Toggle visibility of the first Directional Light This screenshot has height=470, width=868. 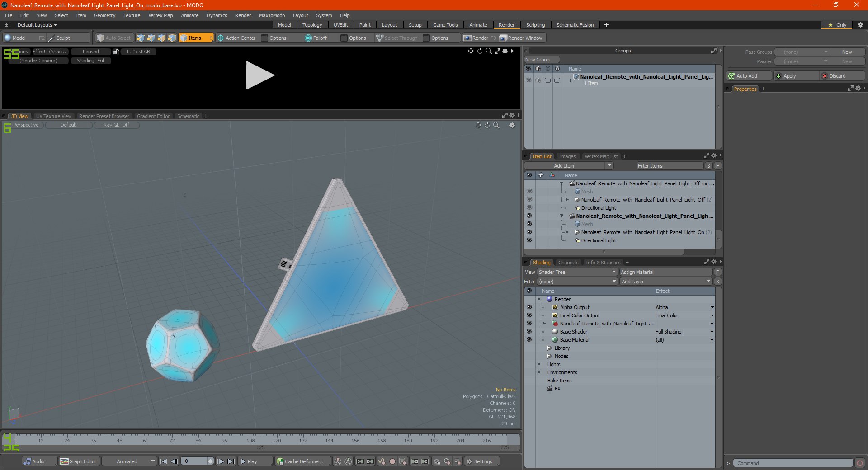pyautogui.click(x=529, y=208)
